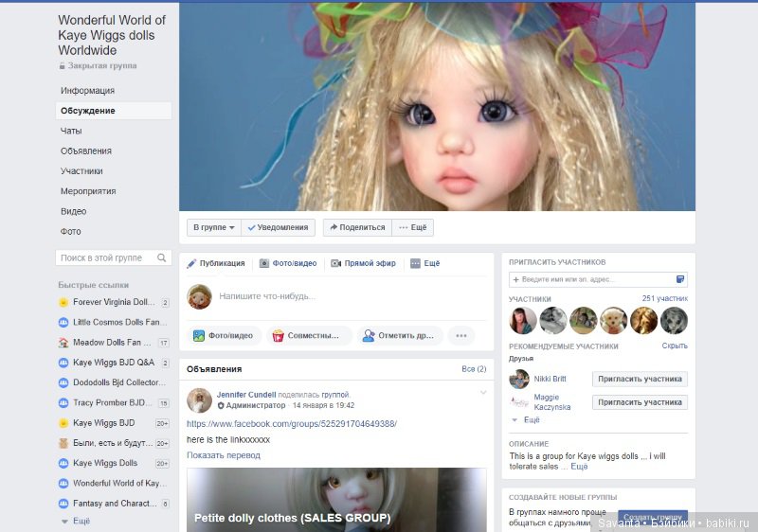Click the Публикация pencil icon
Viewport: 758px width, 532px height.
192,264
